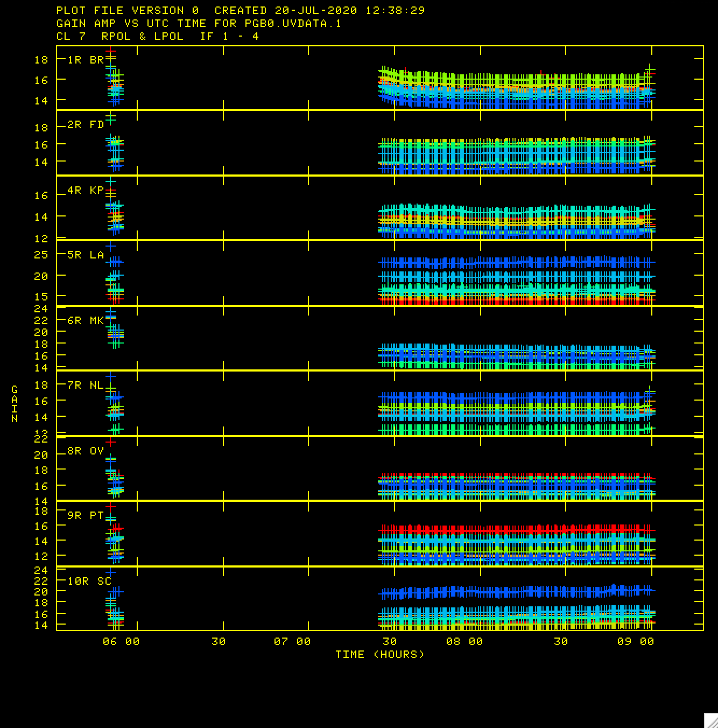Viewport: 718px width, 728px height.
Task: Click the CL 7 RPOL & LPOL subtitle
Action: pos(157,36)
